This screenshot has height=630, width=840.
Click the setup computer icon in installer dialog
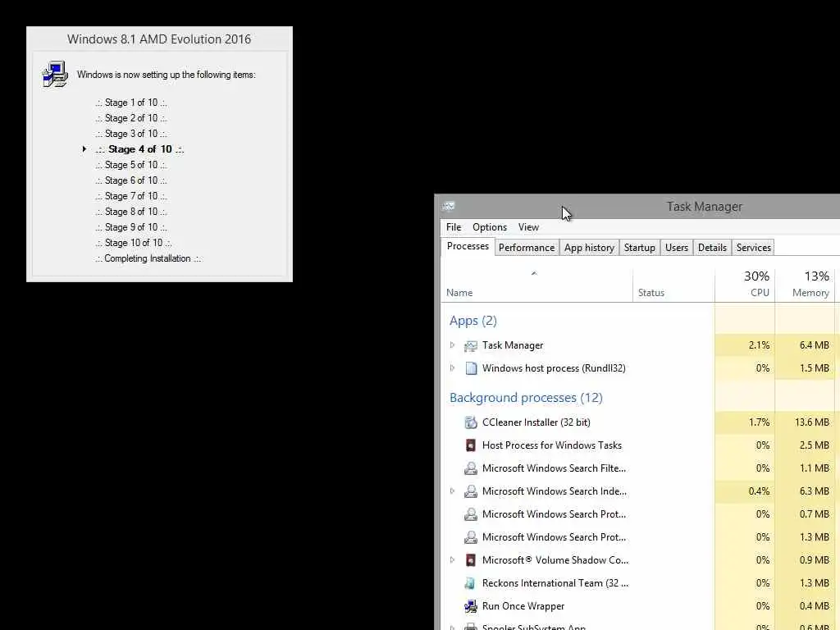[x=55, y=74]
